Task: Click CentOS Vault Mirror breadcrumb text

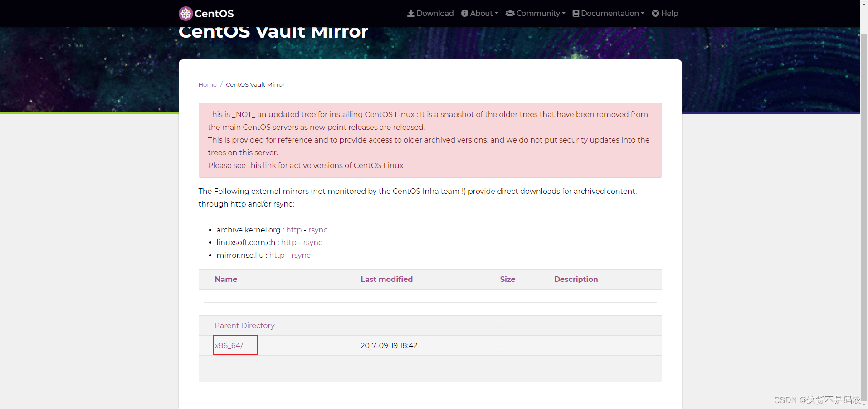Action: (255, 84)
